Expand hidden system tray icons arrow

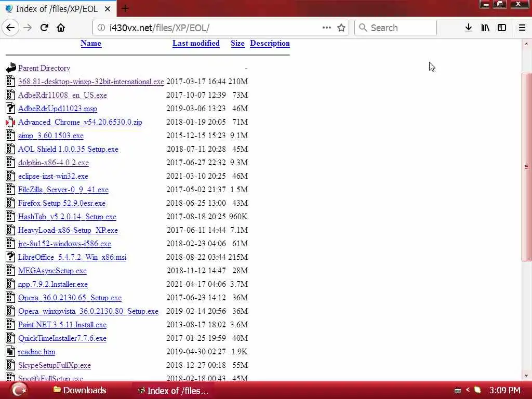click(x=468, y=390)
